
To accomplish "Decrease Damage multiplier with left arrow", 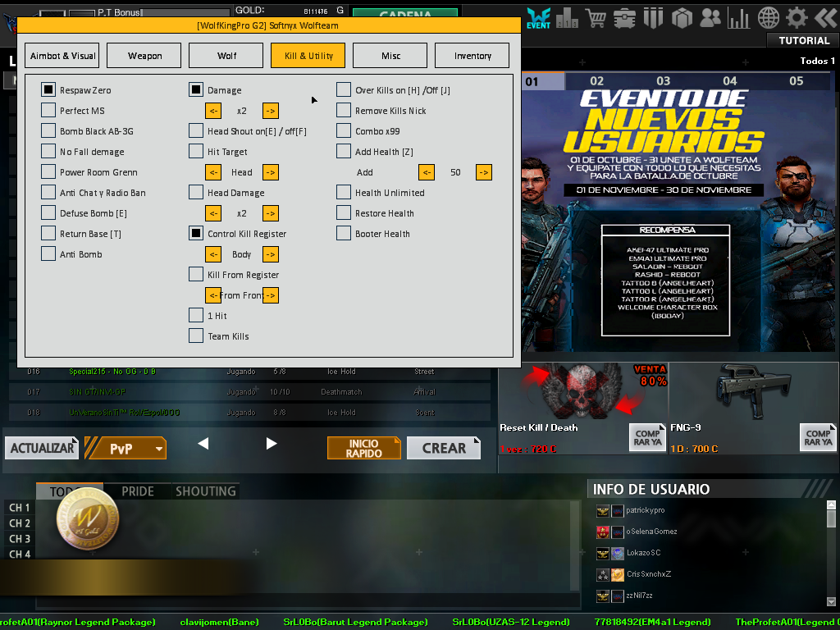I will pos(213,111).
